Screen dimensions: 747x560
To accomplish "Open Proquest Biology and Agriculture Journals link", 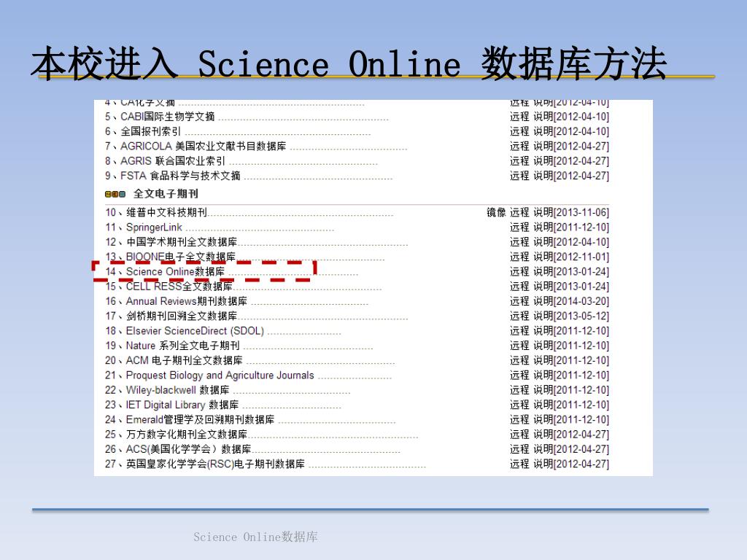I will [220, 376].
